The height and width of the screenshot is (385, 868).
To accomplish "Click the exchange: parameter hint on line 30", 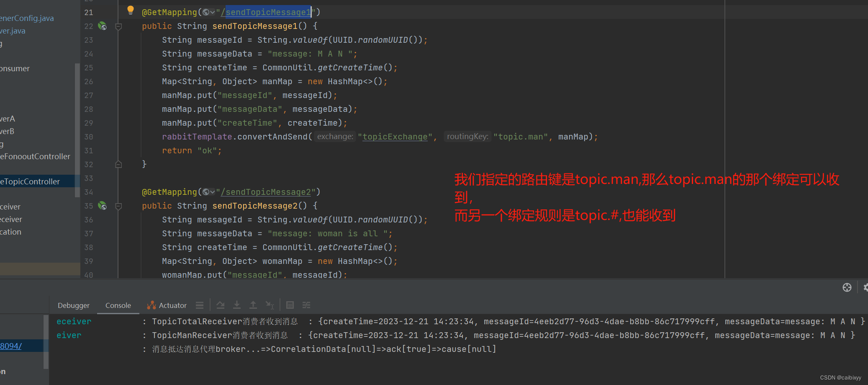I will tap(335, 137).
